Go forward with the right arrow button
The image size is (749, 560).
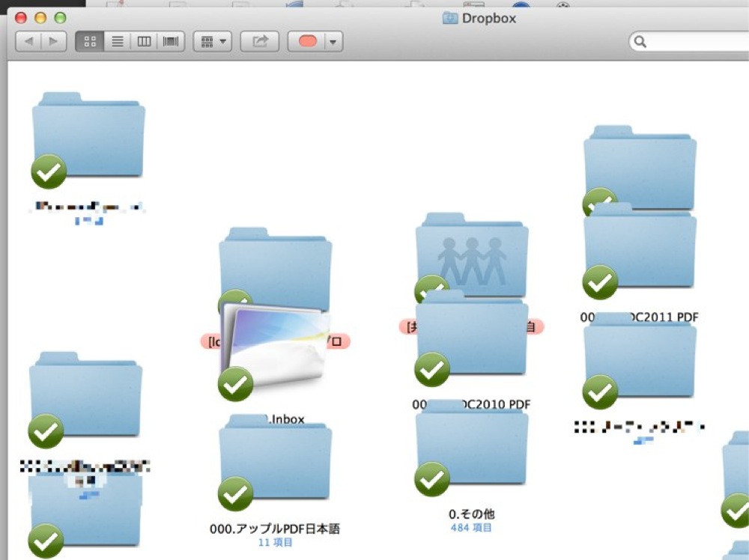(x=53, y=41)
